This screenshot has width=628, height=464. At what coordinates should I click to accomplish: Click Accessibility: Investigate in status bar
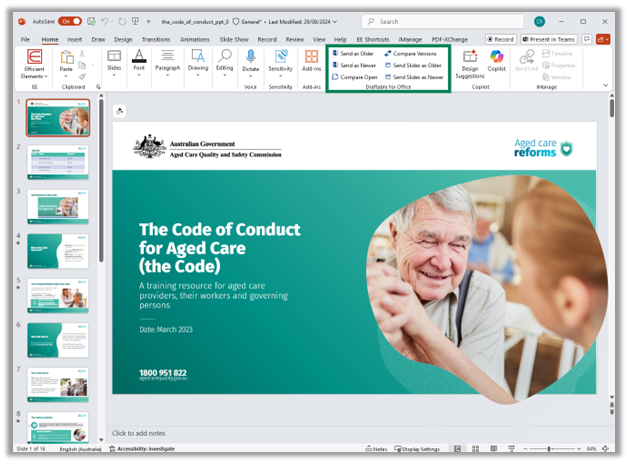tap(142, 449)
